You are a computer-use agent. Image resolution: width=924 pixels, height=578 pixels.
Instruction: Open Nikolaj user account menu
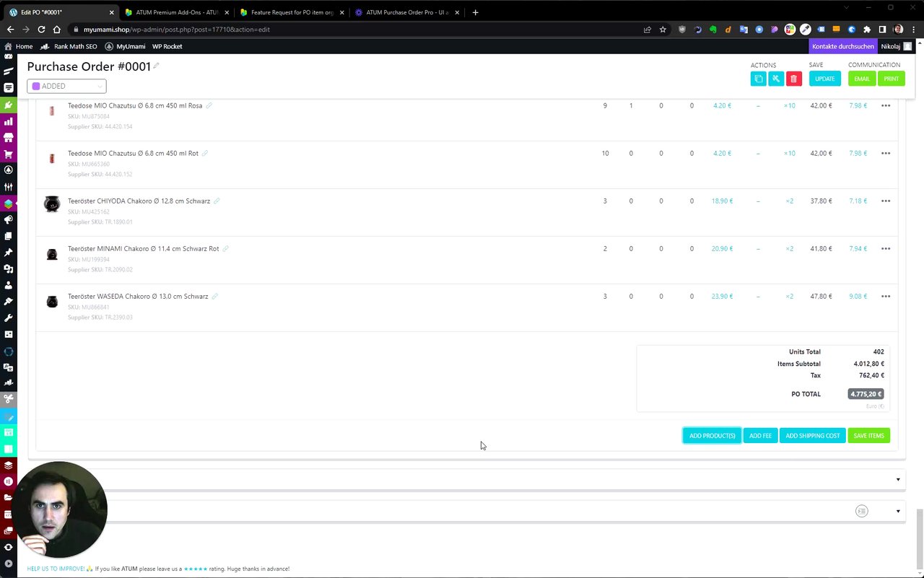(896, 46)
